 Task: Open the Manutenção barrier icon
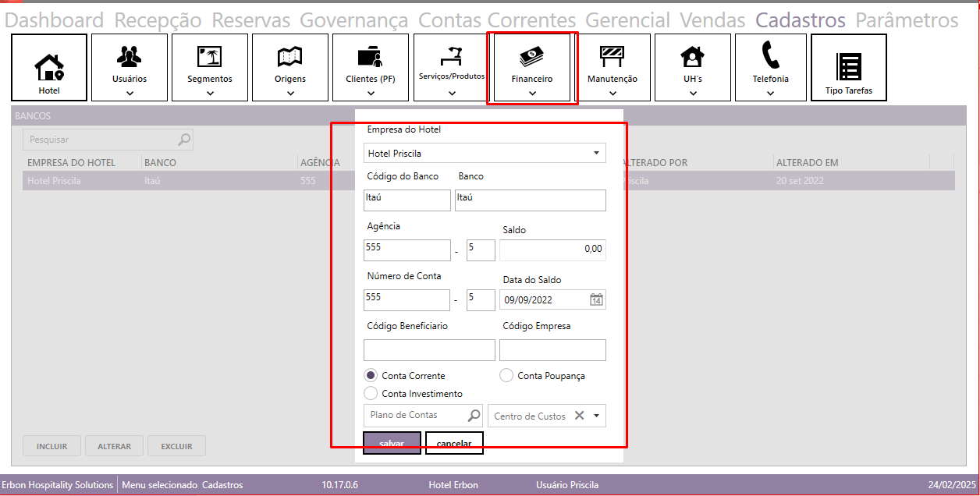point(612,56)
